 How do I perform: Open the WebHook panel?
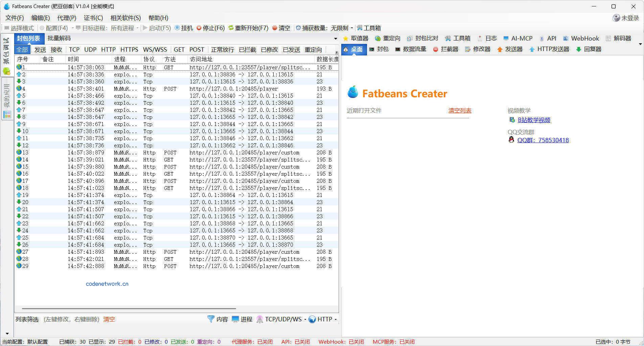coord(581,39)
